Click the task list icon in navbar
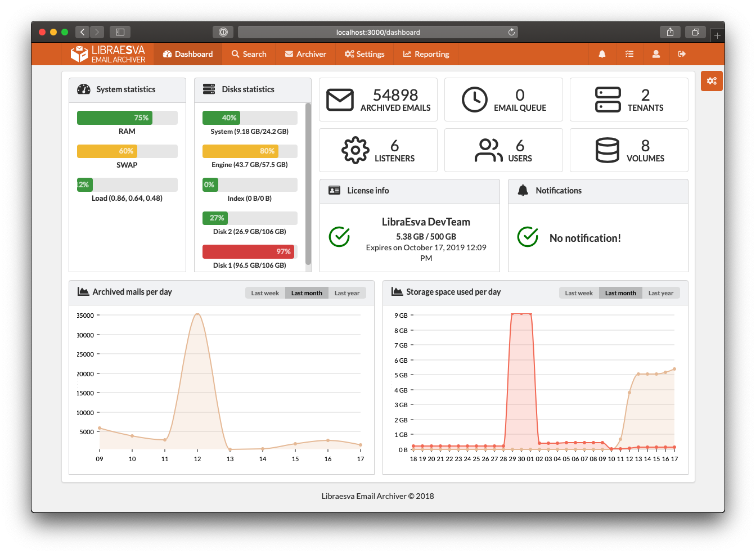Viewport: 756px width, 554px height. [x=629, y=54]
